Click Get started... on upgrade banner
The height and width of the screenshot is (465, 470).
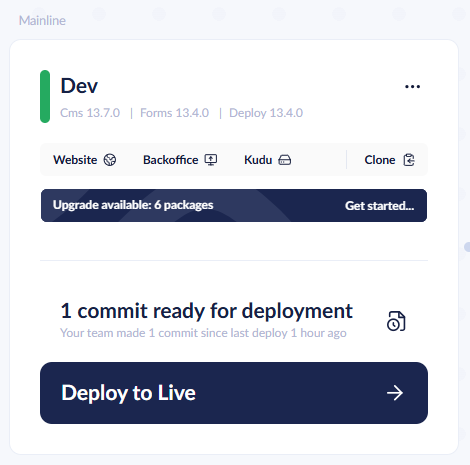380,206
